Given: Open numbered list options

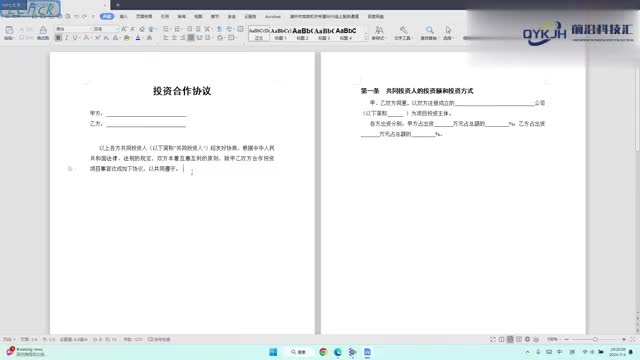Looking at the screenshot, I should click(177, 29).
